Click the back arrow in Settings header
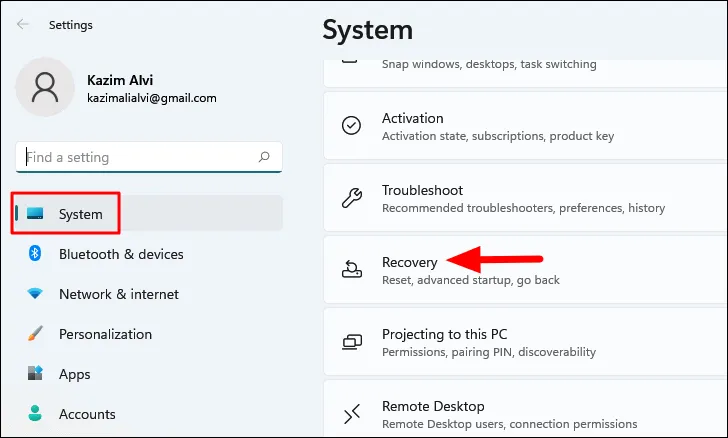The image size is (728, 438). coord(23,25)
